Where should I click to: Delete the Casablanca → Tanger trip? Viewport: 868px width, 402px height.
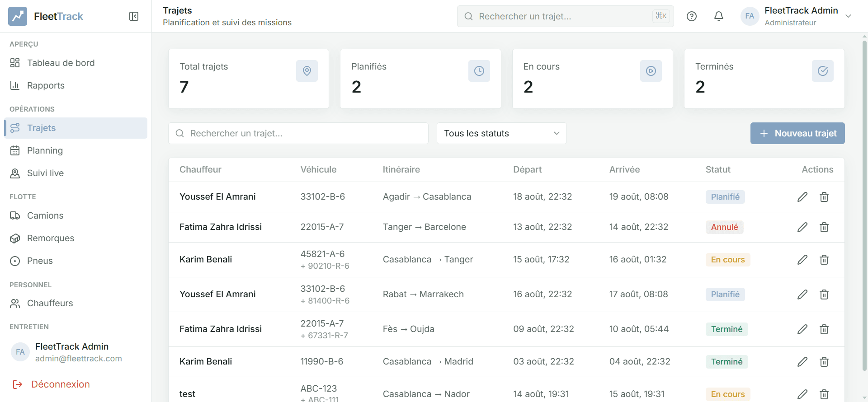[824, 260]
